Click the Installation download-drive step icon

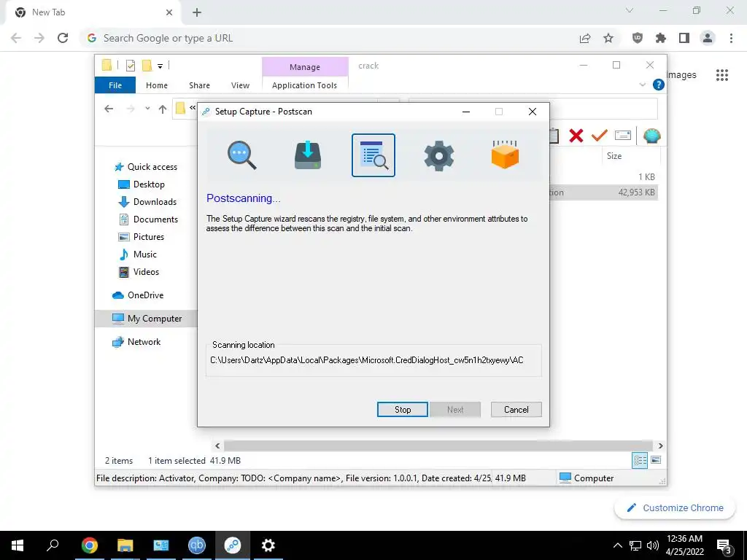pyautogui.click(x=308, y=155)
